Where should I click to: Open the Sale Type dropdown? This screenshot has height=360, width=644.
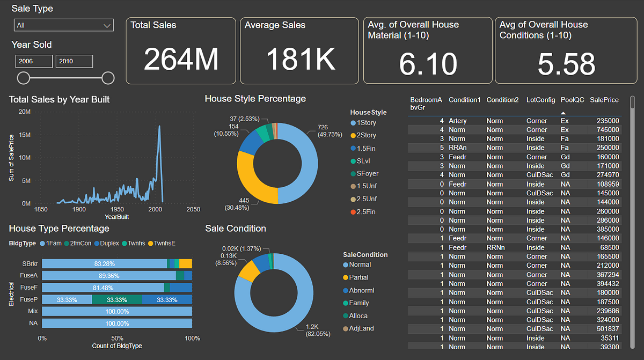point(63,25)
